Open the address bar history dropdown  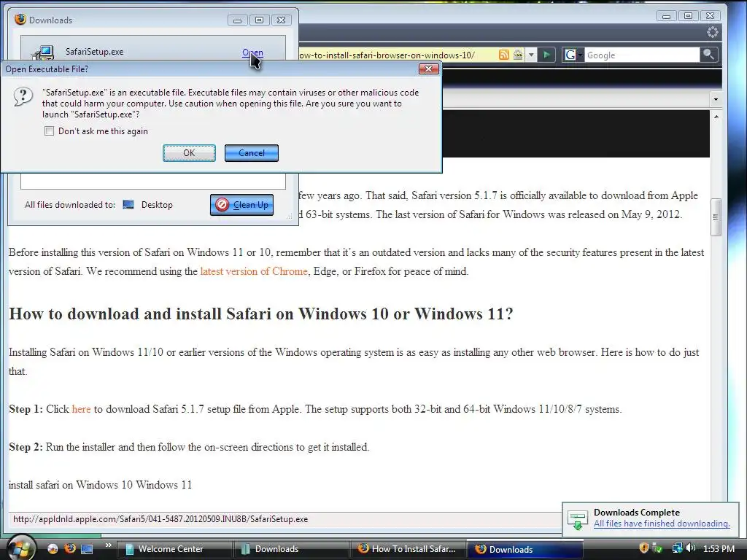[531, 55]
